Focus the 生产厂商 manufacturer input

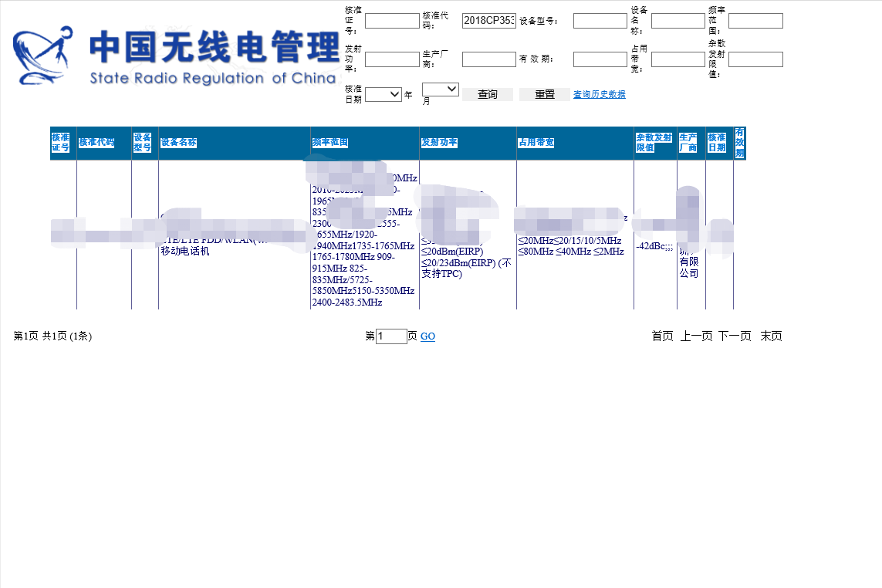pyautogui.click(x=488, y=59)
